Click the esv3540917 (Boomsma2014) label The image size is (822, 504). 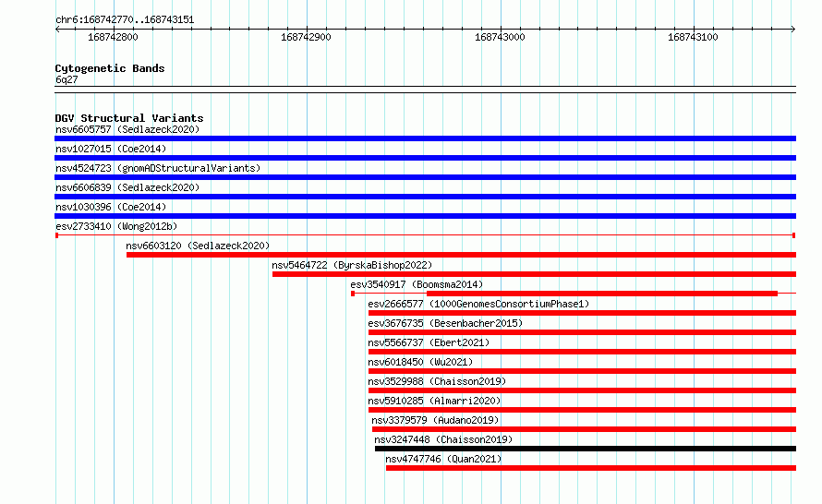[417, 284]
